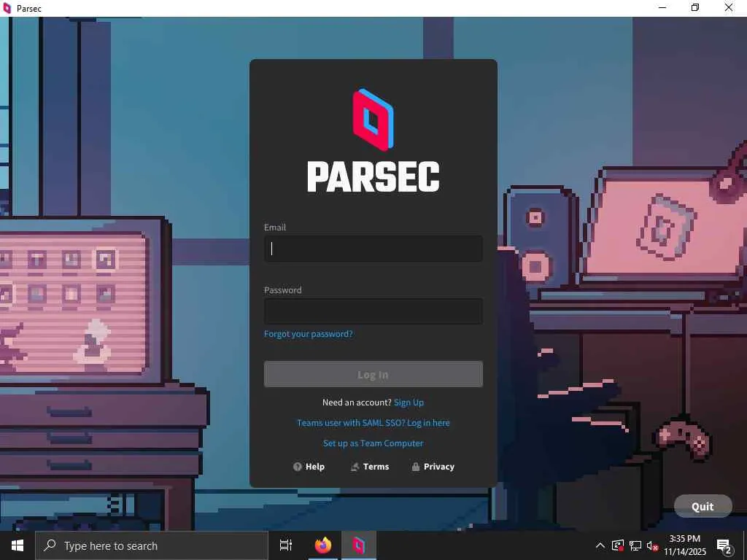Restore down the Parsec window
Viewport: 747px width, 560px height.
(x=695, y=8)
